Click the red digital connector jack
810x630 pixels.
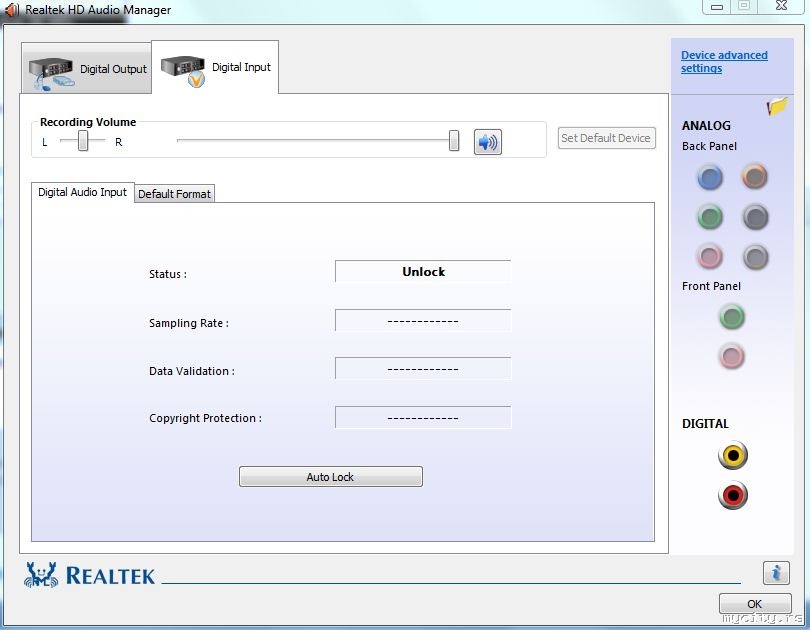733,495
